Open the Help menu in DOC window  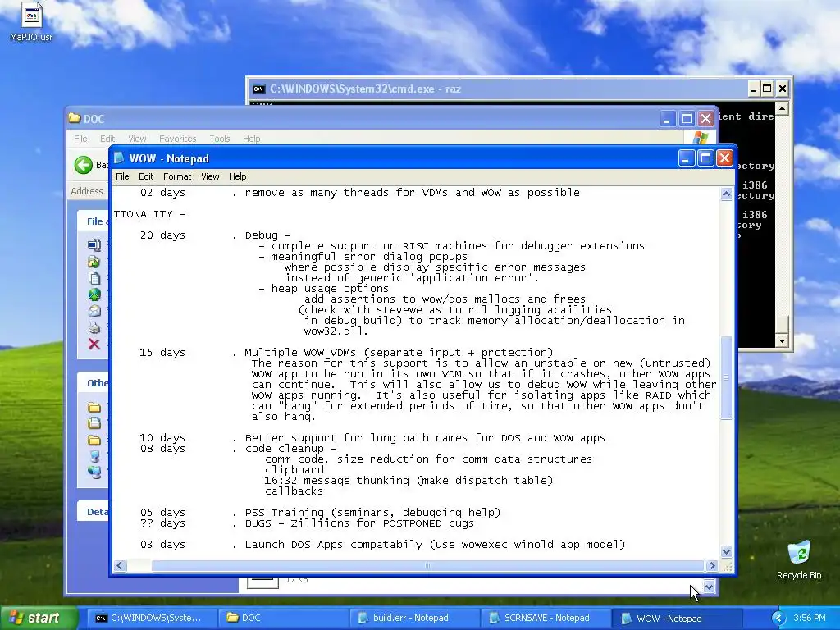tap(251, 139)
